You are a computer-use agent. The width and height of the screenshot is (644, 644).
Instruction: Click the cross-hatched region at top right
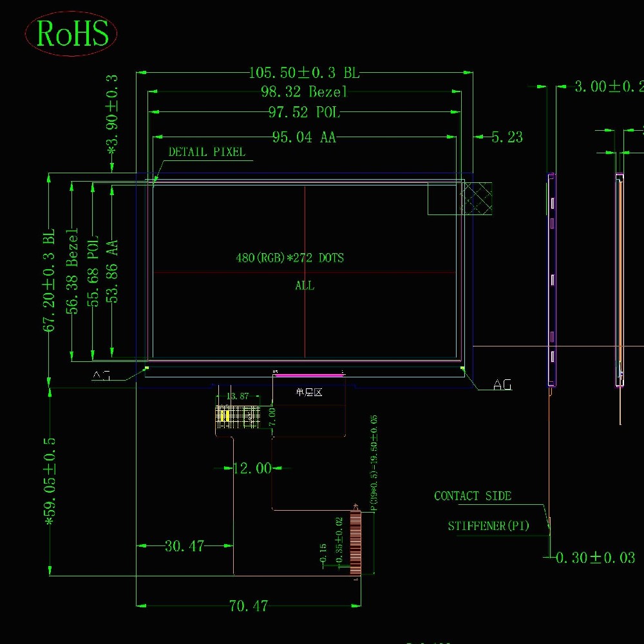point(477,198)
